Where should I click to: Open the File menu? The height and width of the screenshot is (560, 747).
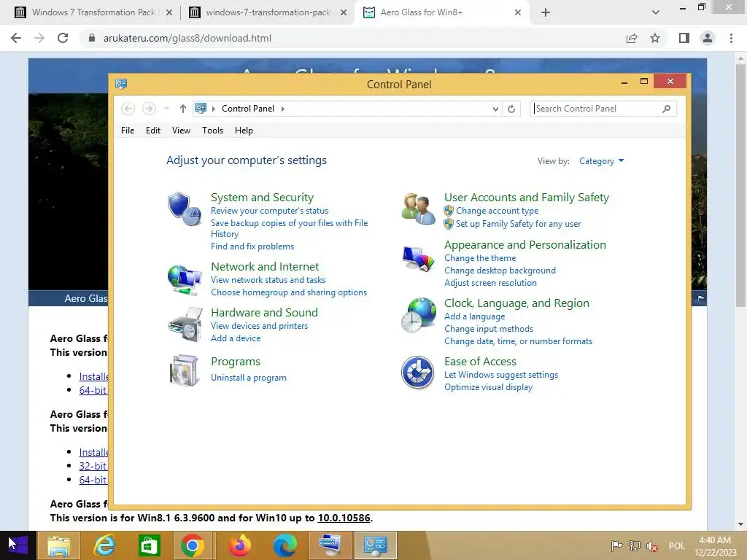coord(128,131)
